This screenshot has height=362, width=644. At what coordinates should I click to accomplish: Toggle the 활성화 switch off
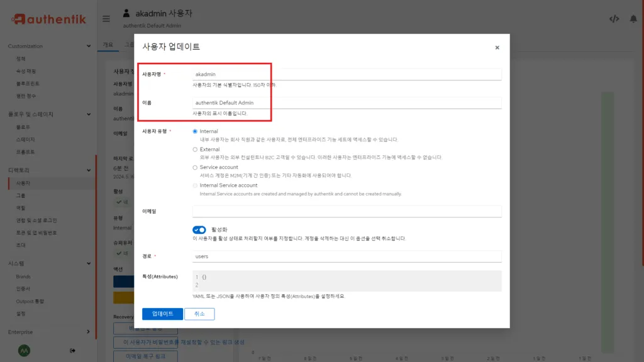pos(199,230)
